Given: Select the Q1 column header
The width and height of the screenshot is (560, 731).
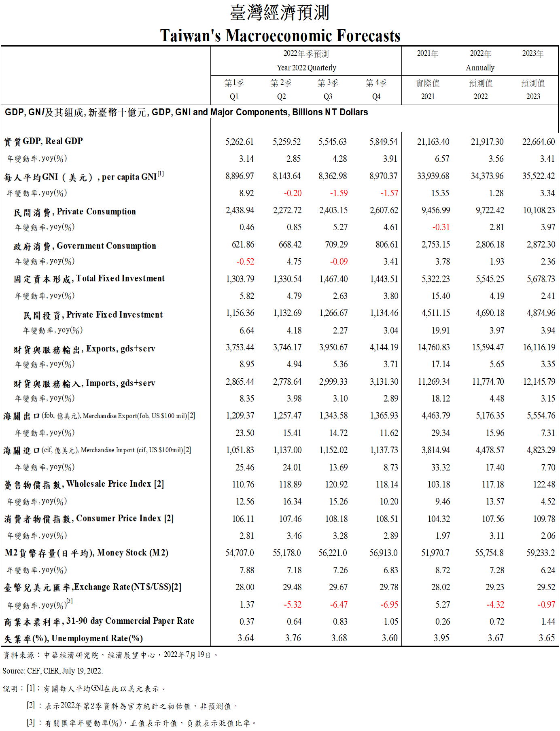Looking at the screenshot, I should 234,96.
